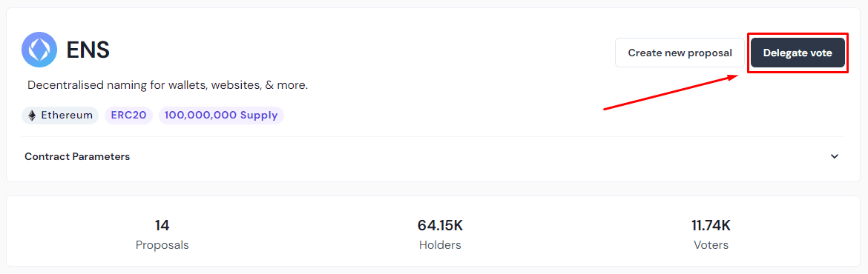Click the 100,000,000 Supply tag

[221, 116]
